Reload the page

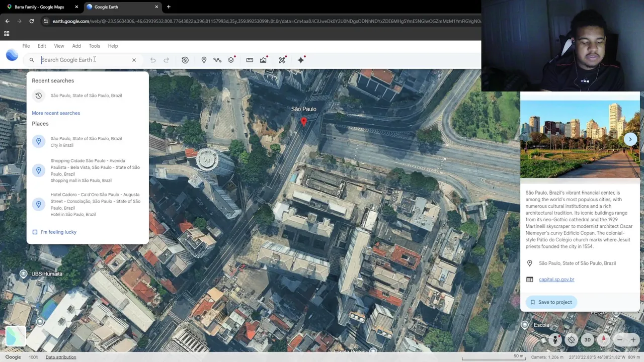tap(31, 21)
